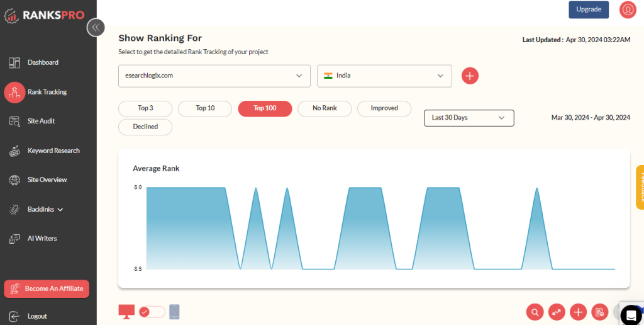Open Rank Tracking in the sidebar
Image resolution: width=644 pixels, height=325 pixels.
coord(47,92)
